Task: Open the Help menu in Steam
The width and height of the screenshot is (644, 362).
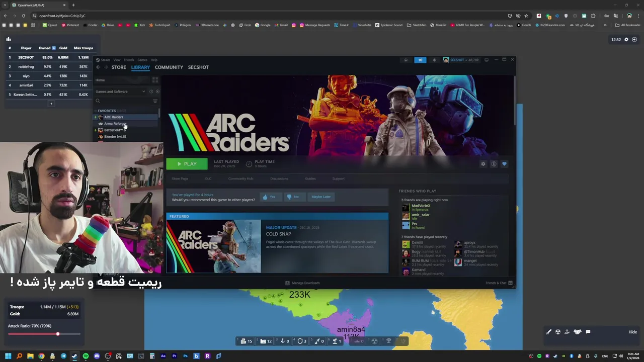Action: click(x=154, y=60)
